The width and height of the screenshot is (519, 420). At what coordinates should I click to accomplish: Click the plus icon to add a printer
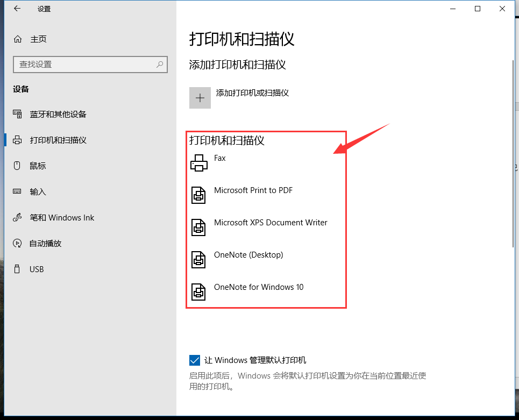(200, 98)
